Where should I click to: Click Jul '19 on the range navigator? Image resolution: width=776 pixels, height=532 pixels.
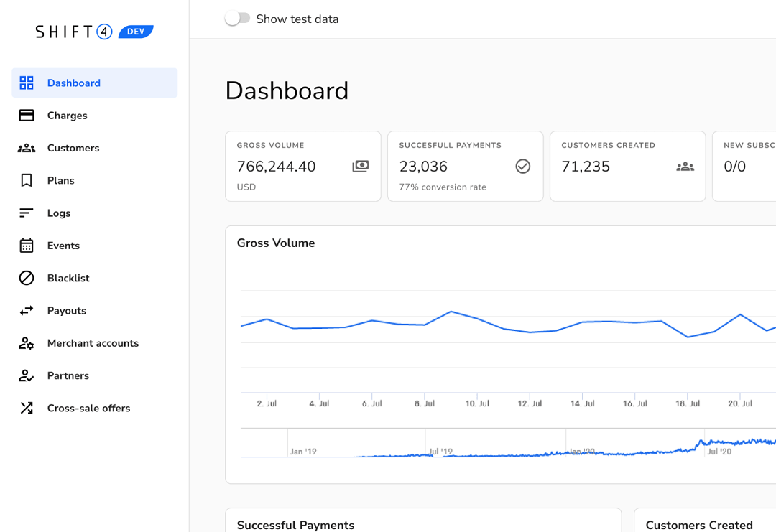point(440,452)
